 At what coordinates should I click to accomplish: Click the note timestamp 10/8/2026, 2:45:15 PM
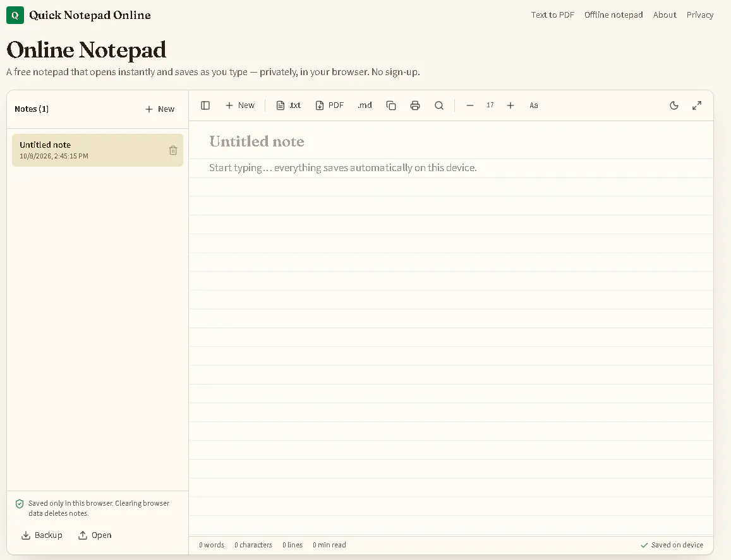click(x=54, y=156)
